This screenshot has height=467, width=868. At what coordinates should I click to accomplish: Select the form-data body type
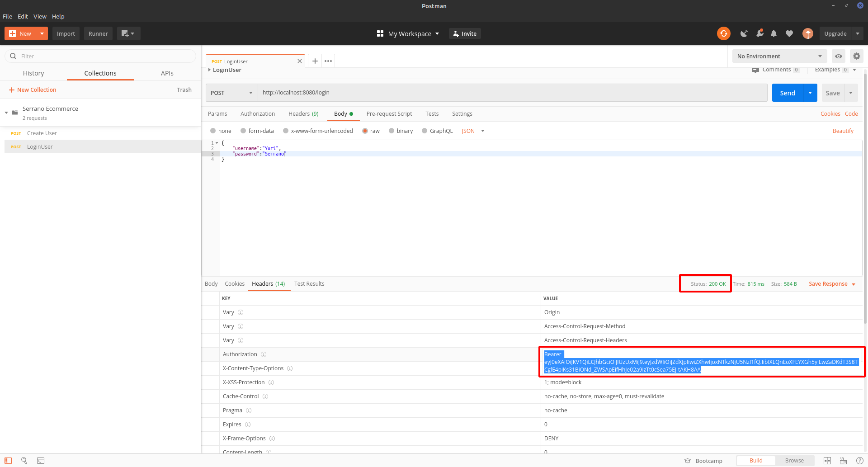point(243,131)
